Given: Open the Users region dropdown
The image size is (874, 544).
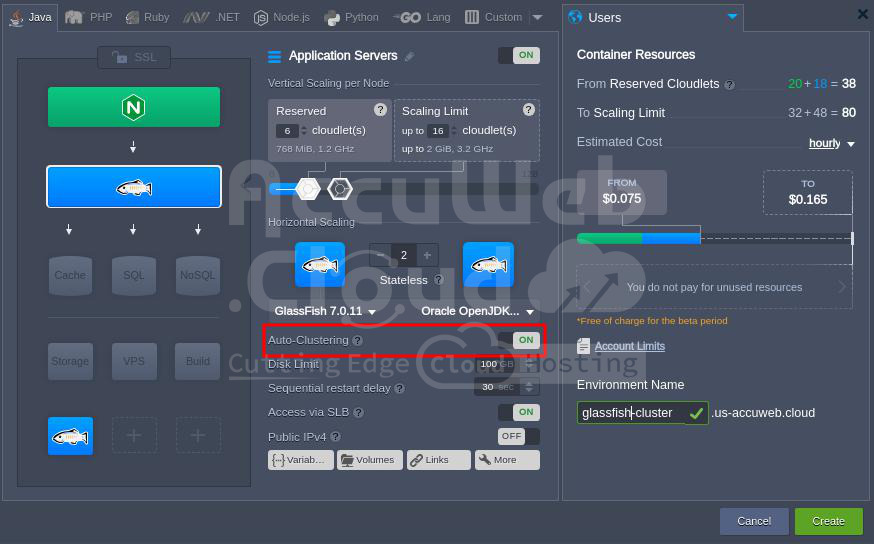Looking at the screenshot, I should tap(732, 17).
